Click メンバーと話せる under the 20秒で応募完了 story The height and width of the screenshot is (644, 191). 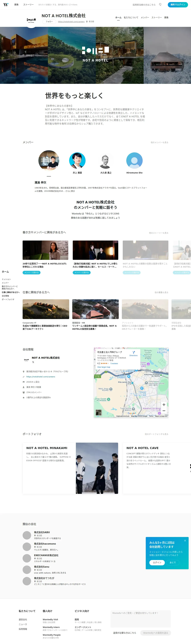pos(32,272)
